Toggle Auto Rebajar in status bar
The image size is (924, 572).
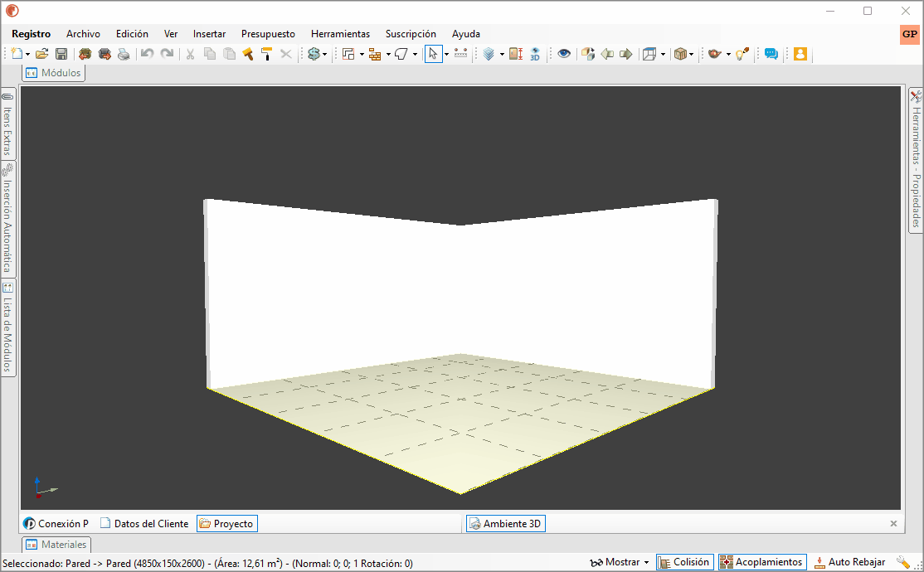849,562
